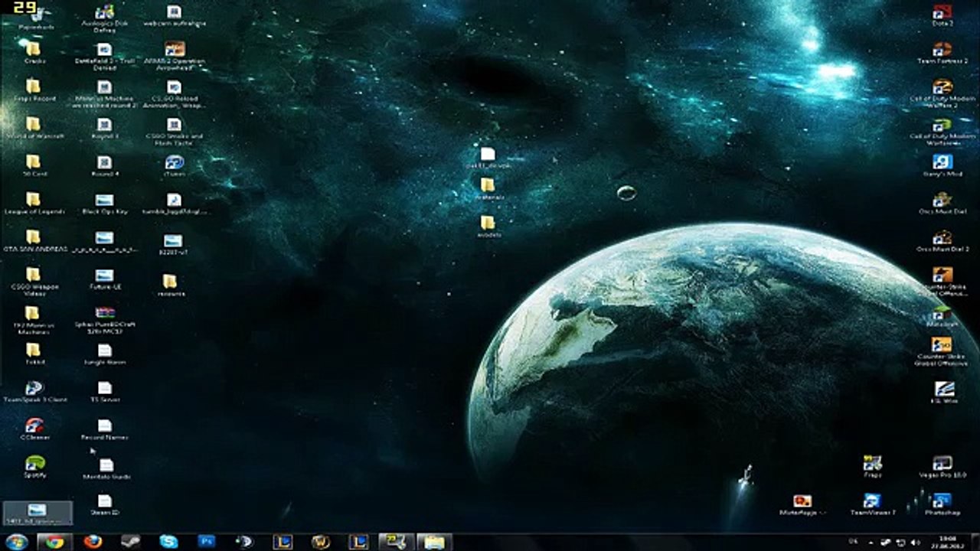The height and width of the screenshot is (551, 980).
Task: Open Auslogics Disk Defrag shortcut
Action: tap(104, 18)
